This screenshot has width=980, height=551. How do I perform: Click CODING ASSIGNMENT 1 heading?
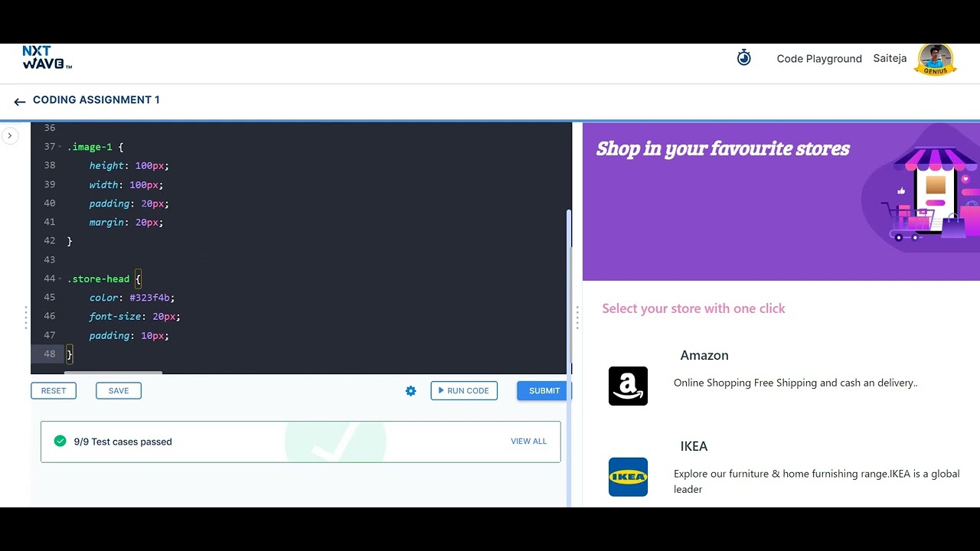(96, 99)
